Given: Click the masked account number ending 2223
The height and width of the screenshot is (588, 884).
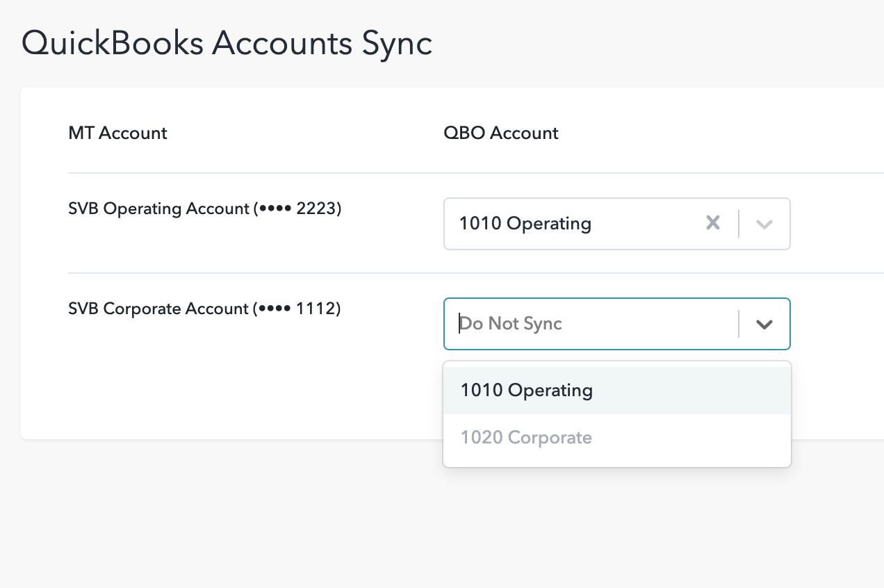Looking at the screenshot, I should click(299, 209).
